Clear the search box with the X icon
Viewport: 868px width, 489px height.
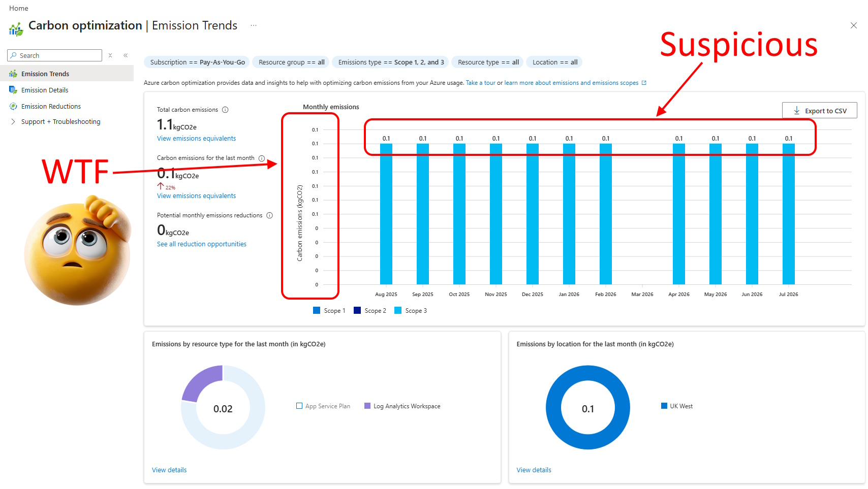(x=110, y=55)
